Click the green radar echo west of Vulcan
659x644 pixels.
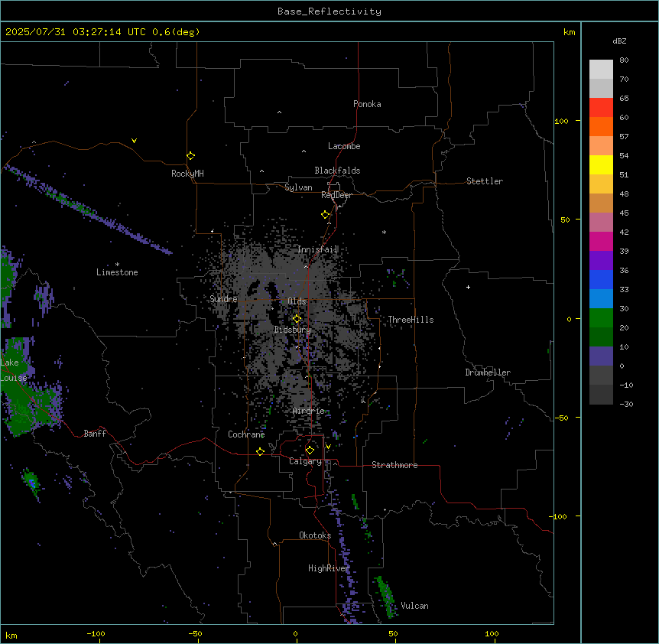pyautogui.click(x=386, y=596)
